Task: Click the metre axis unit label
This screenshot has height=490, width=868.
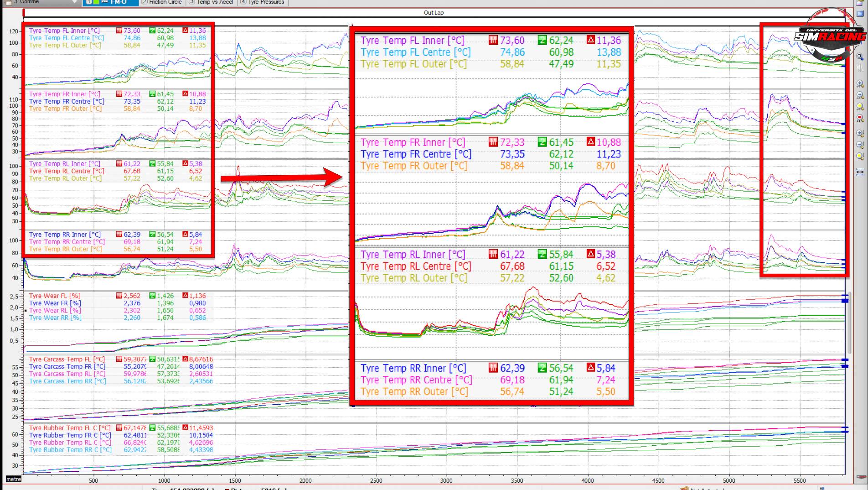Action: click(x=13, y=479)
